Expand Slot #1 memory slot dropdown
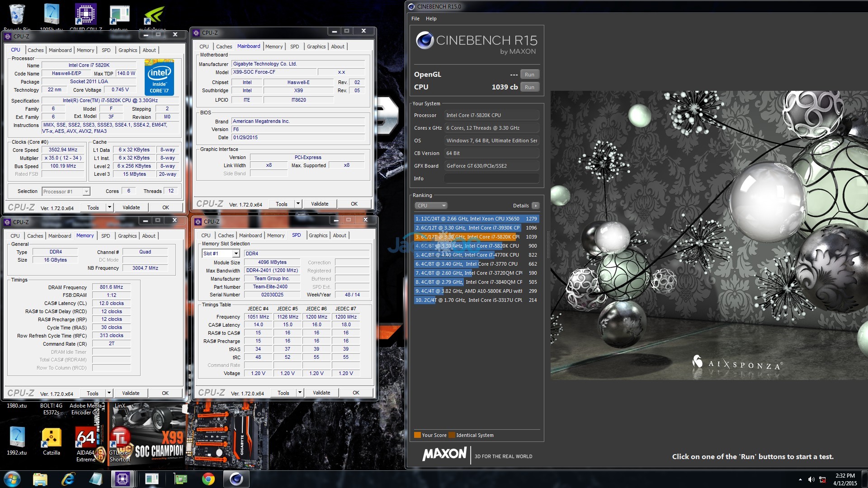Screen dimensions: 868x488 [236, 254]
